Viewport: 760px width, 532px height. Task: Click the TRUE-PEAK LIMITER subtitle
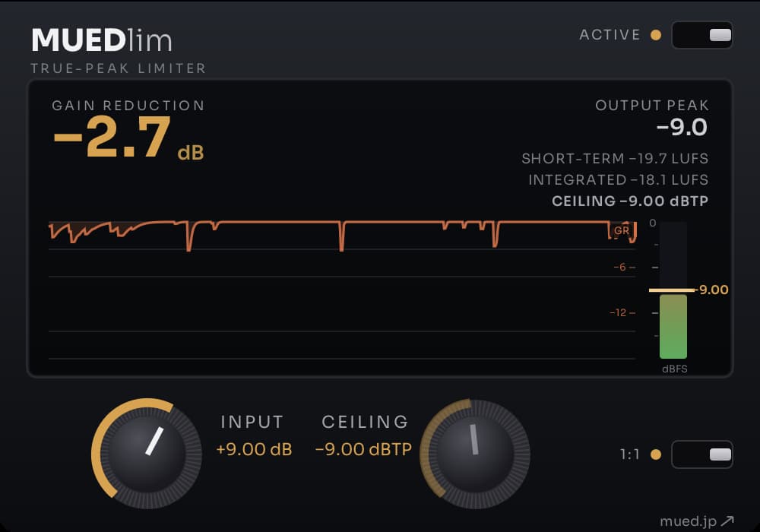(x=119, y=68)
